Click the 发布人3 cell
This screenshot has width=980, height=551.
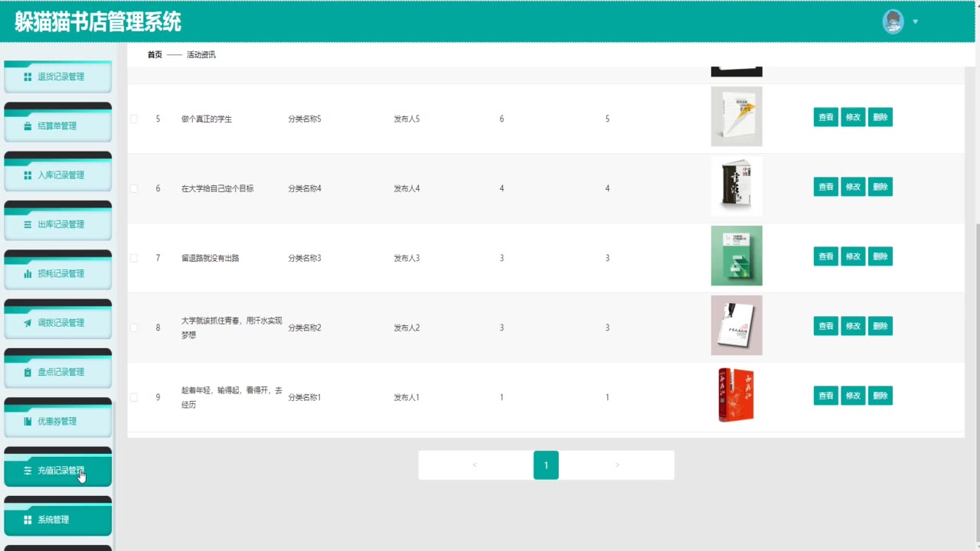pos(407,258)
